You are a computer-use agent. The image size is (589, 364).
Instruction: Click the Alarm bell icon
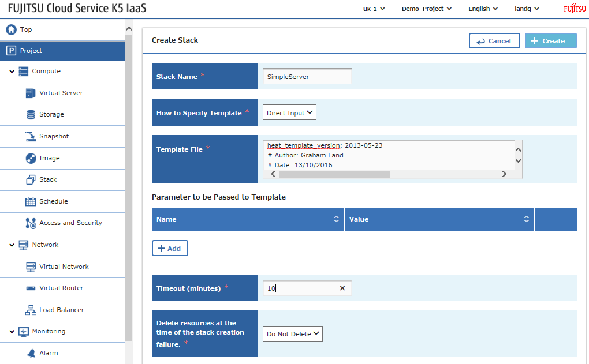pos(31,353)
